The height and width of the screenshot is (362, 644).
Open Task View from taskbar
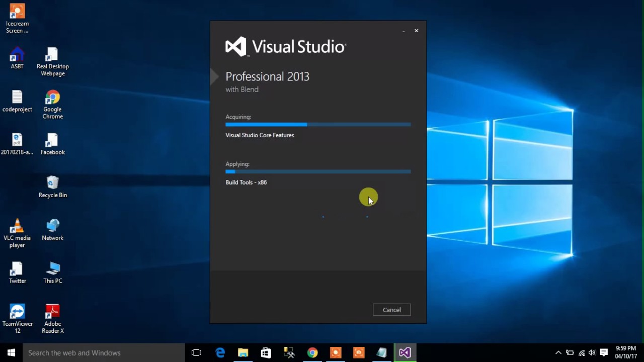pos(197,353)
